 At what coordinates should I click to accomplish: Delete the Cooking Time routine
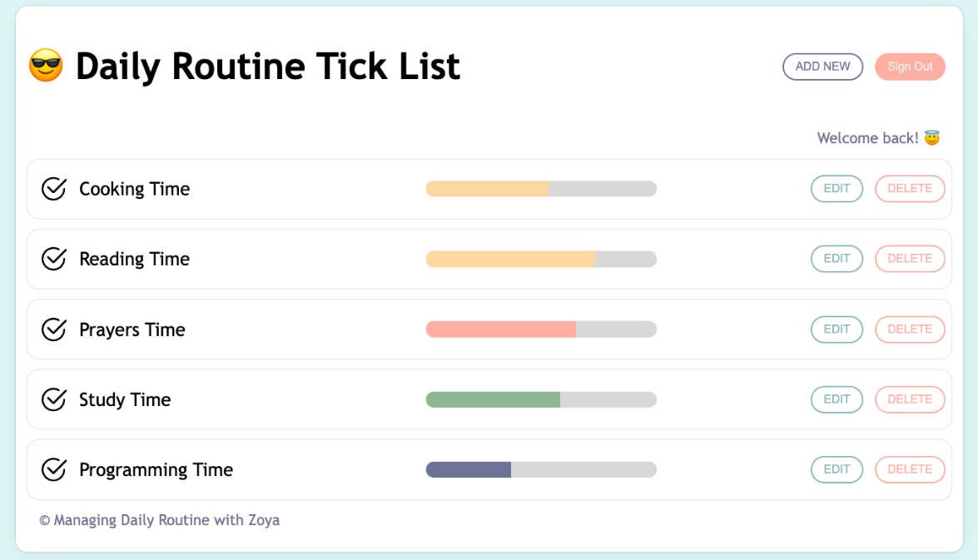[x=910, y=188]
